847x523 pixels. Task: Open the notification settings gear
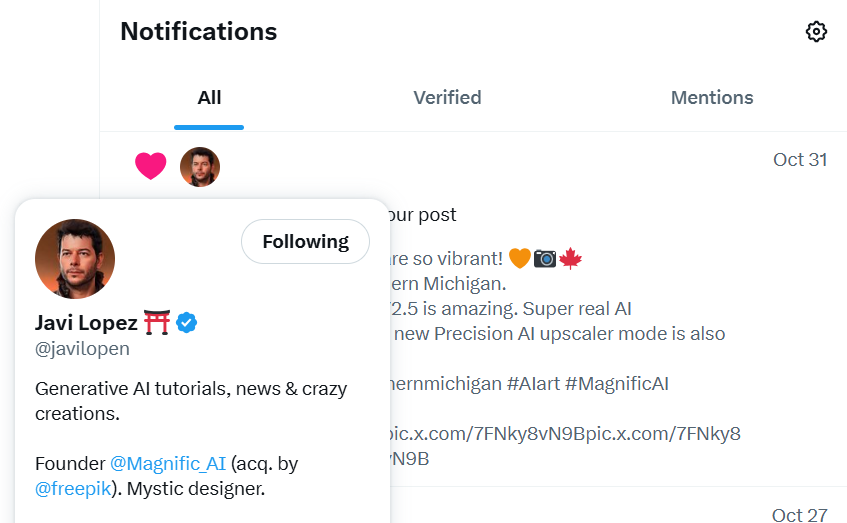[816, 32]
